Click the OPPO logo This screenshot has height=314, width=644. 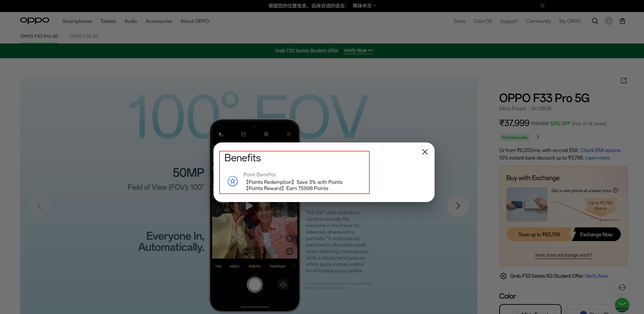point(35,21)
